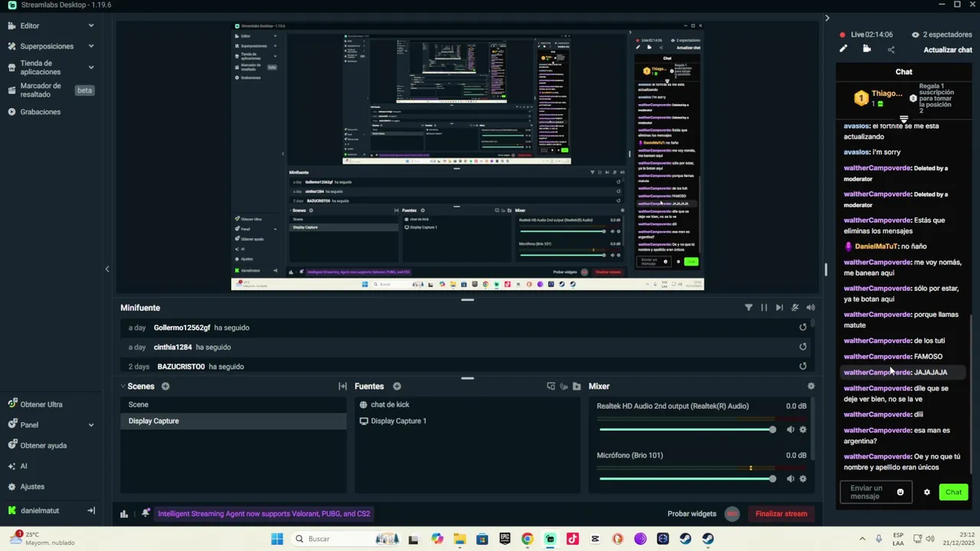This screenshot has height=551, width=980.
Task: Open Tienda de aplicaciones menu
Action: pos(41,67)
